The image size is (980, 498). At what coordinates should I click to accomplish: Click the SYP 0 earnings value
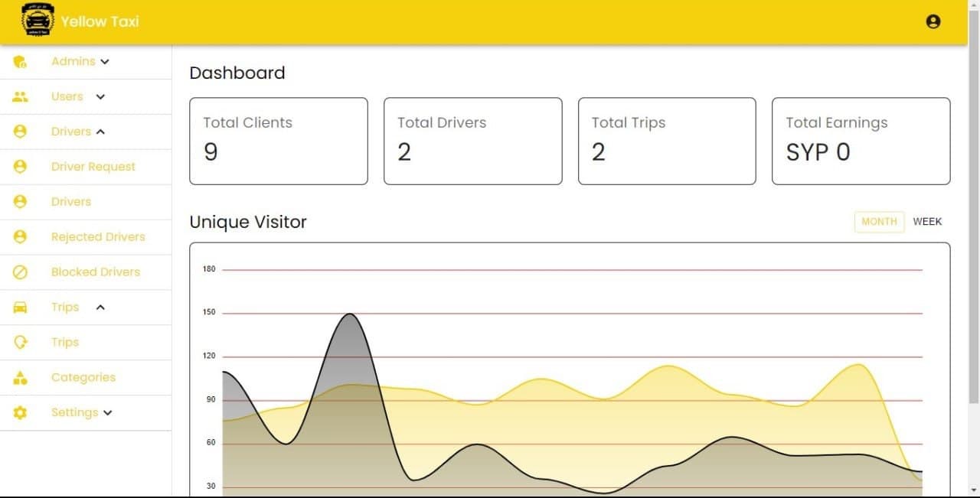(x=818, y=152)
